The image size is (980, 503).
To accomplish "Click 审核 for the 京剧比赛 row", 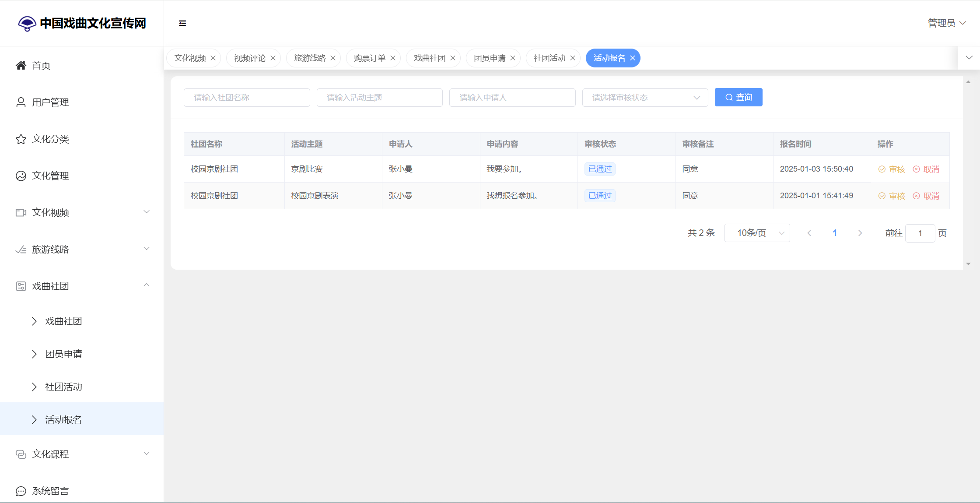I will click(x=892, y=169).
